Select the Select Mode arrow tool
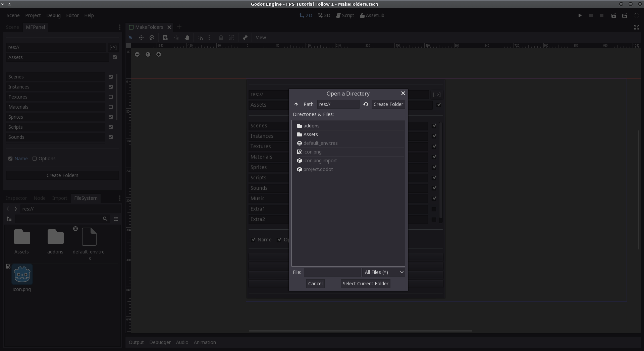 tap(130, 38)
